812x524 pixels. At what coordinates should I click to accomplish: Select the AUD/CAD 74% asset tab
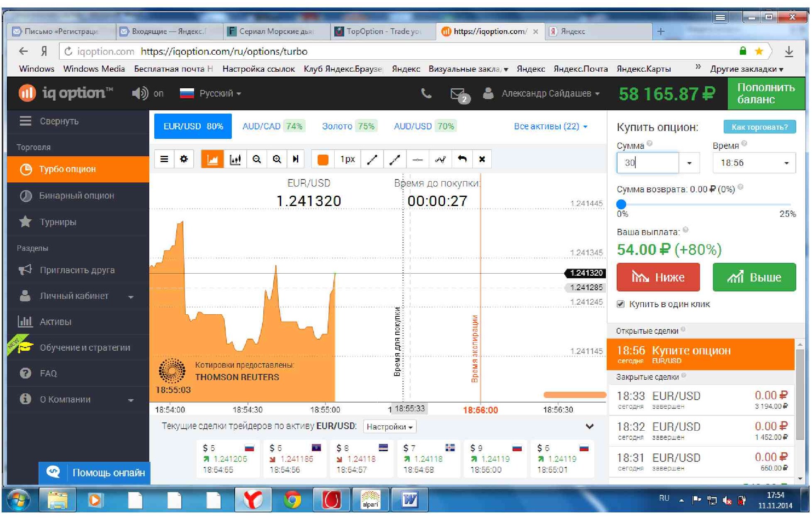pos(273,126)
